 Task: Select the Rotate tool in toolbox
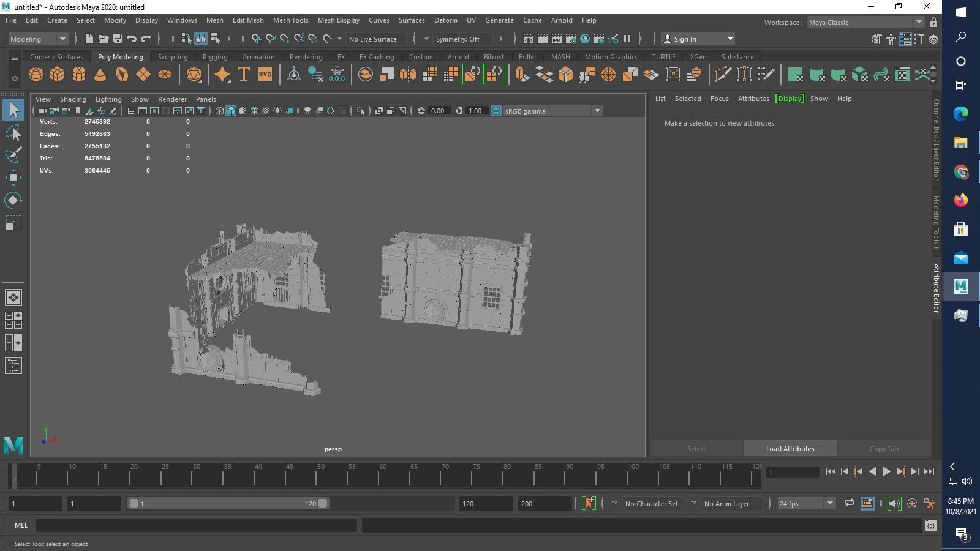[13, 200]
